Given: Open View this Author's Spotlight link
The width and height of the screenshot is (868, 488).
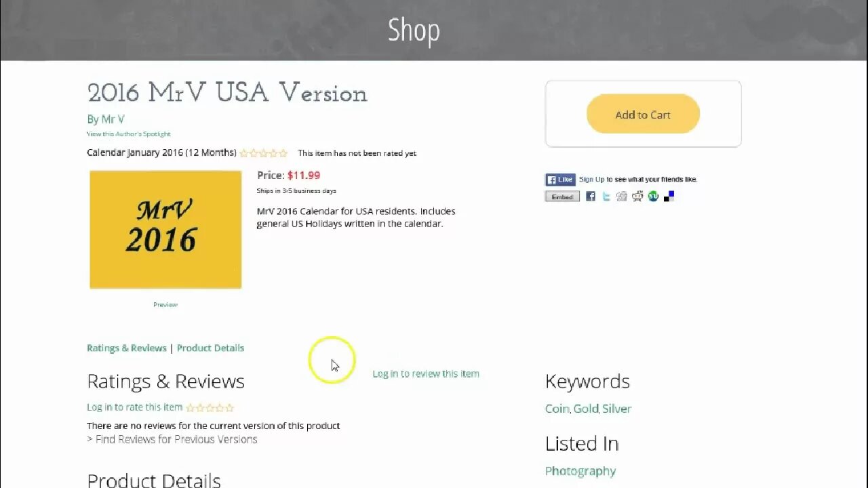Looking at the screenshot, I should pyautogui.click(x=129, y=134).
